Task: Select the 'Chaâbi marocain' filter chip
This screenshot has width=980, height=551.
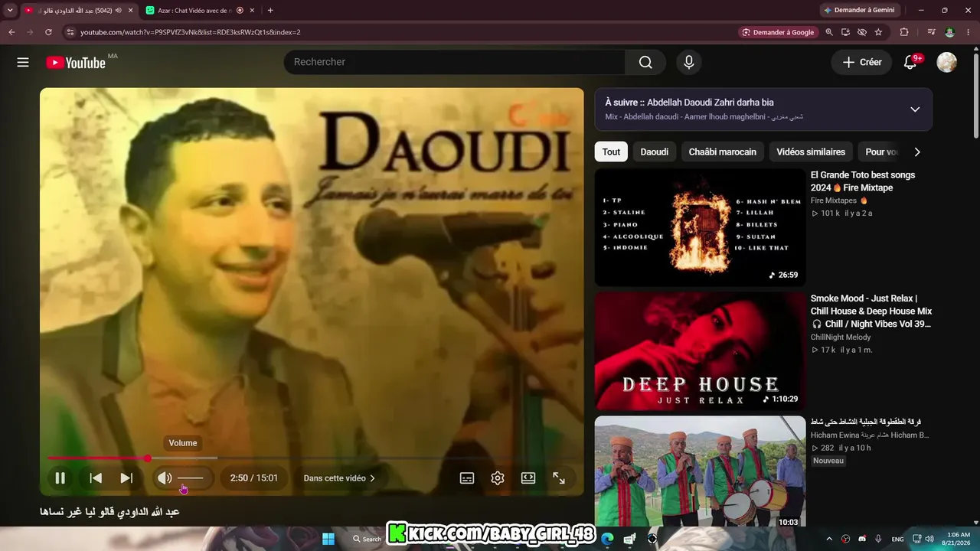Action: [x=723, y=152]
